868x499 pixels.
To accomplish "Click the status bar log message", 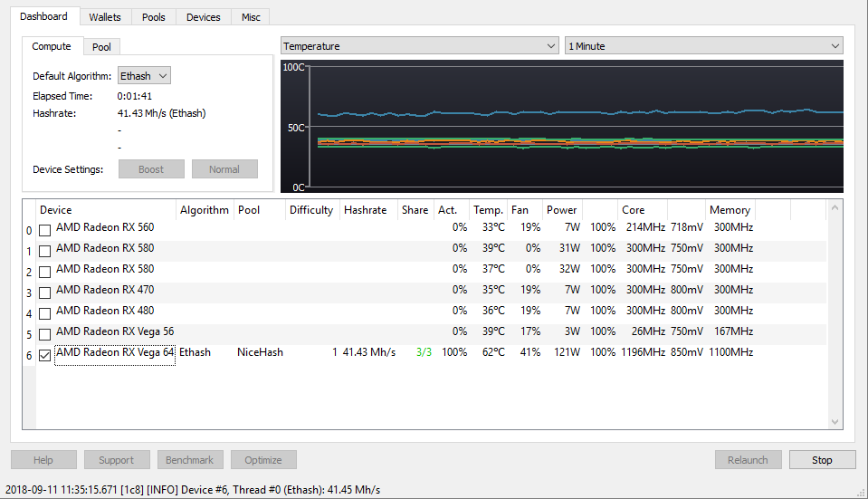I will click(x=193, y=490).
